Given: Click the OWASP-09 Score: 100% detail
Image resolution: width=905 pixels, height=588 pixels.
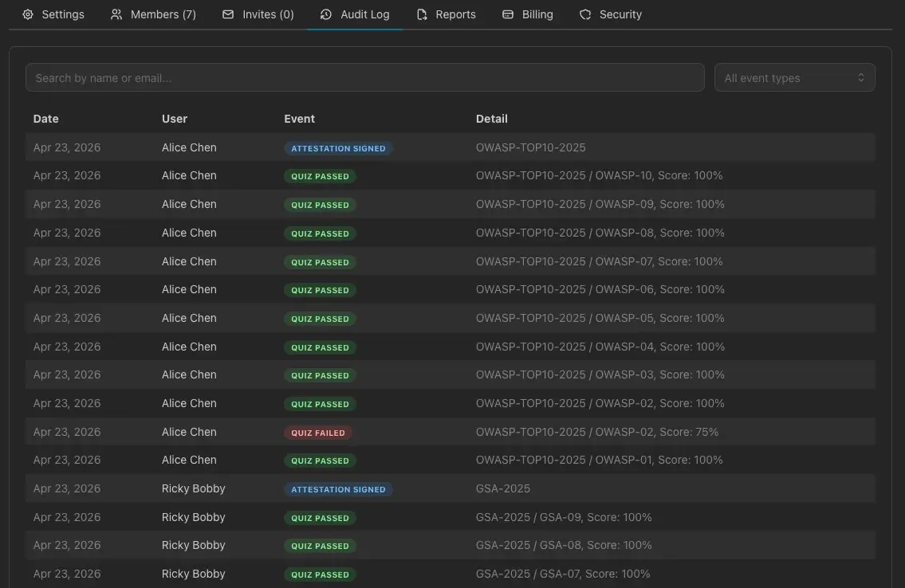Looking at the screenshot, I should (x=600, y=205).
